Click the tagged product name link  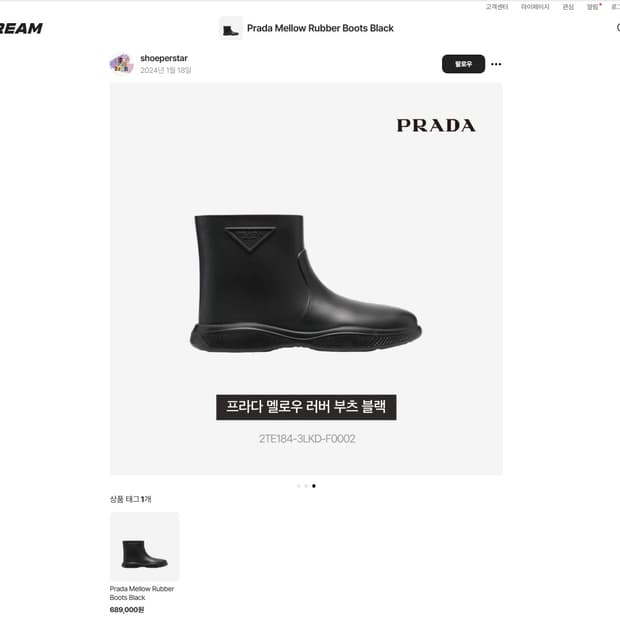pos(142,593)
